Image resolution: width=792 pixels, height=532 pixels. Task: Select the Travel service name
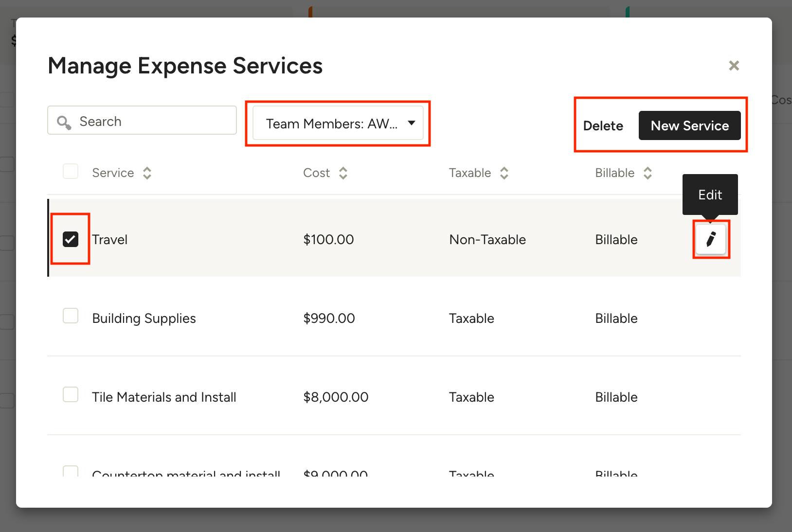coord(110,240)
